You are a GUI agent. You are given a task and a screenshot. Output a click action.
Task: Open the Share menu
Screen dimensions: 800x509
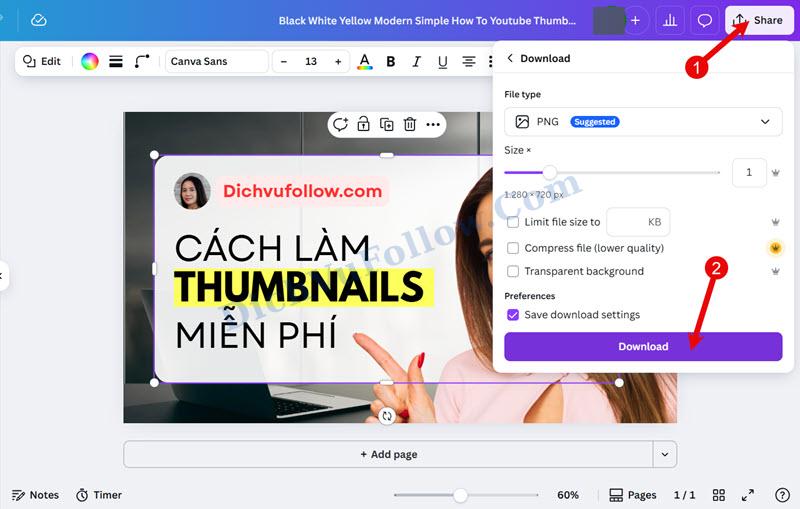tap(758, 20)
